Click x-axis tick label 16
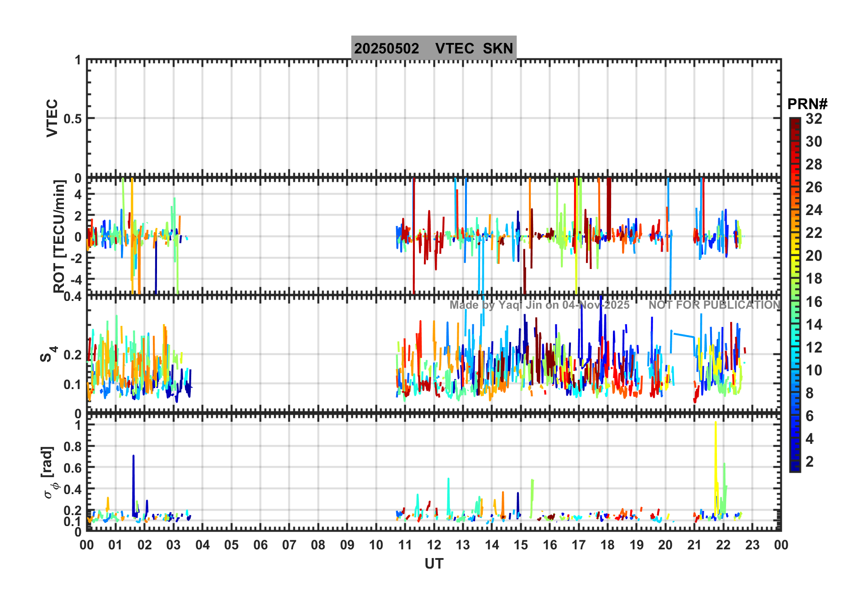This screenshot has width=868, height=590. coord(550,545)
